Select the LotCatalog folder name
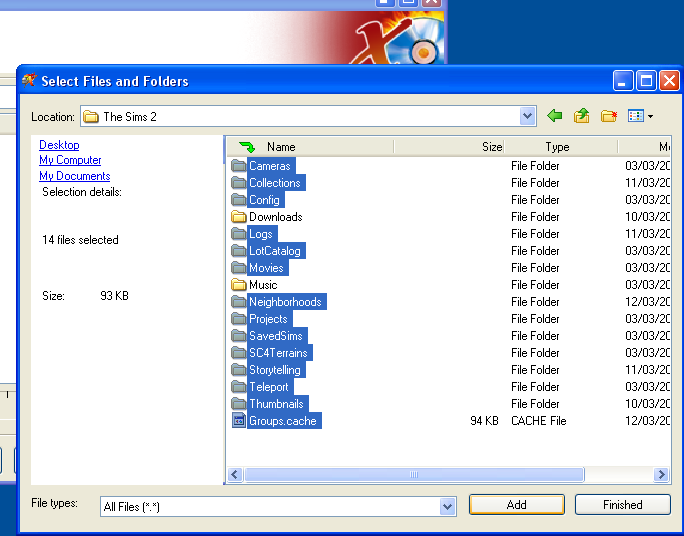Viewport: 684px width, 536px height. click(275, 251)
